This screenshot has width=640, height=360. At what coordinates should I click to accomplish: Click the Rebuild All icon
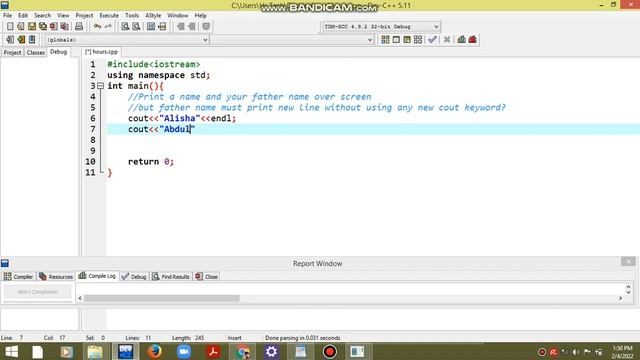click(418, 40)
